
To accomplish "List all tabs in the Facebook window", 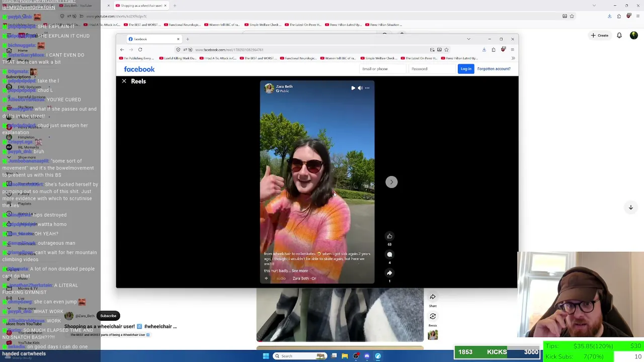I will click(468, 39).
